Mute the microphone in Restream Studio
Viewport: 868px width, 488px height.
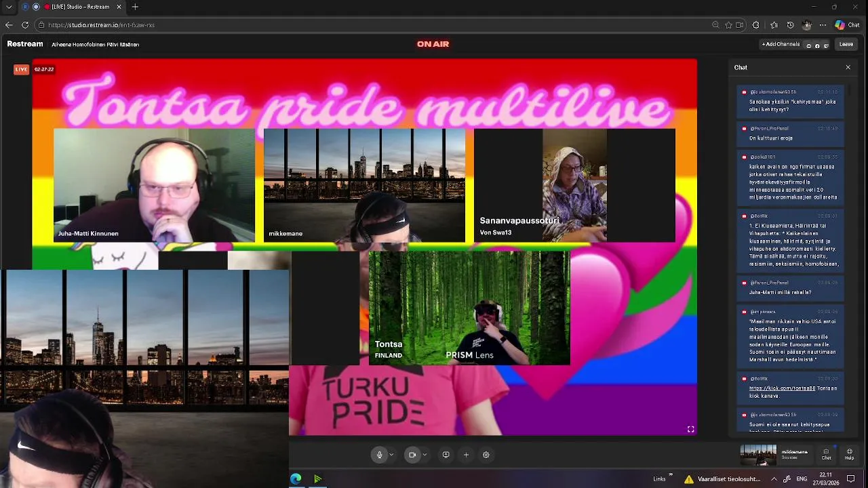coord(379,455)
